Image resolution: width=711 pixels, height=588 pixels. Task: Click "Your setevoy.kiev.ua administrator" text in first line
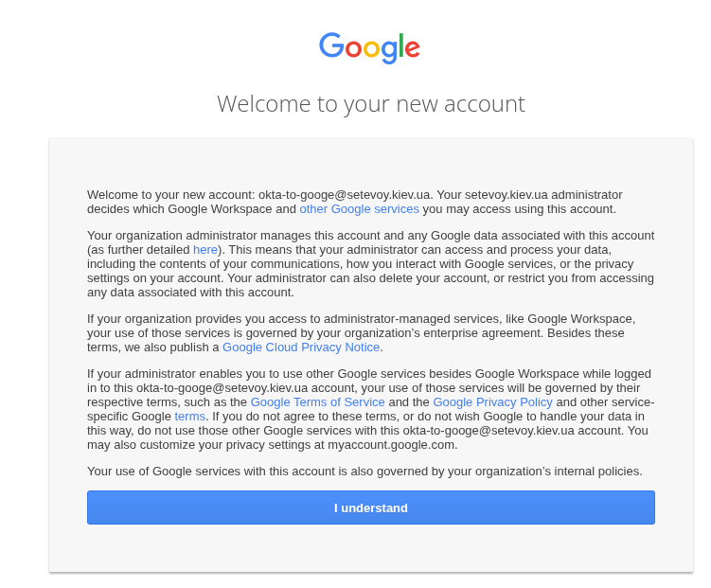530,195
